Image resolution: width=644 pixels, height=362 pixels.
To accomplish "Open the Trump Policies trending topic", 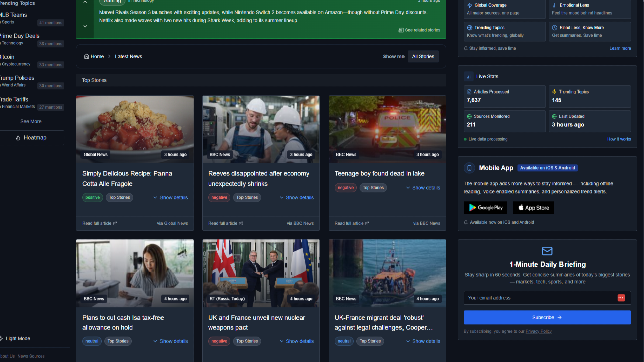I will (x=32, y=81).
